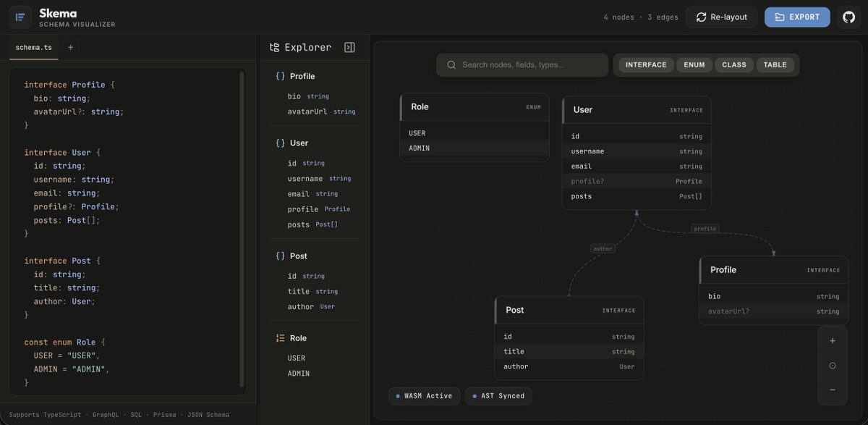Click the Role enum list icon in Explorer

point(280,338)
